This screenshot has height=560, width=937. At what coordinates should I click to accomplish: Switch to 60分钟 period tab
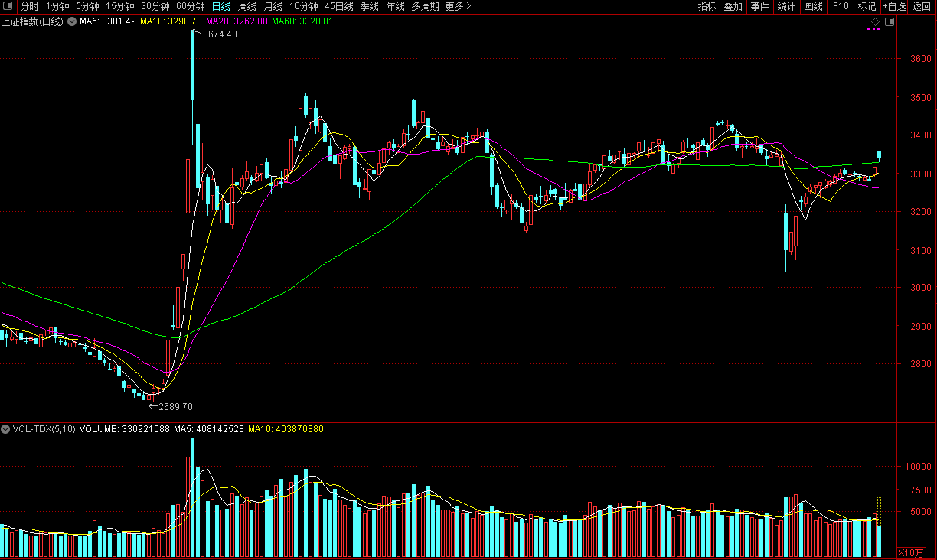point(191,6)
